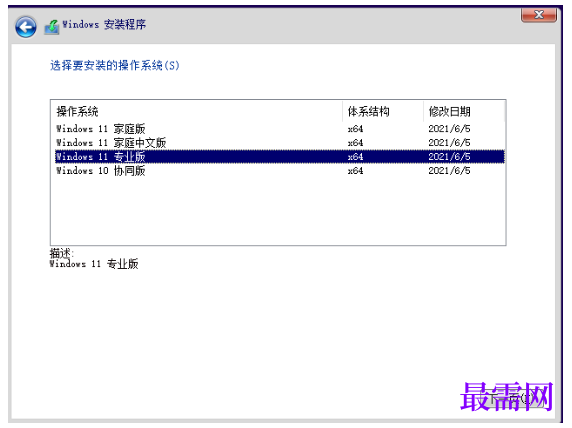
Task: Click the 选择要安装的操作系统(S) heading label
Action: click(x=115, y=66)
